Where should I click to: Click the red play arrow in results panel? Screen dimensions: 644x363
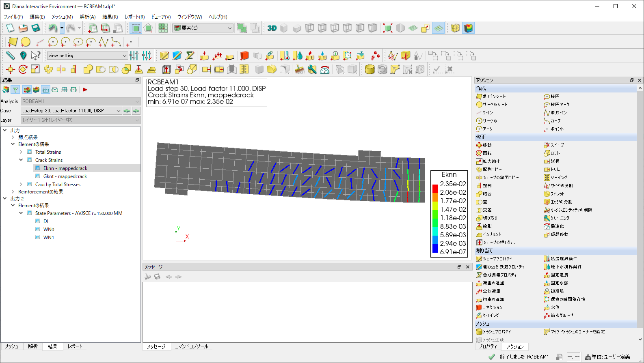click(x=85, y=90)
